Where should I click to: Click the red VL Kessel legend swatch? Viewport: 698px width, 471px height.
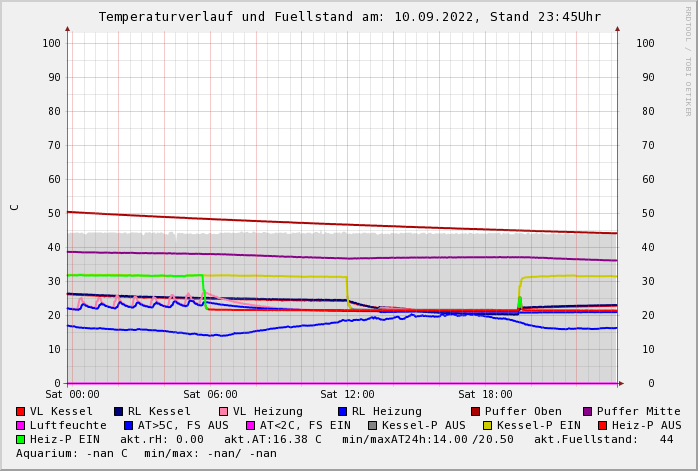(20, 412)
